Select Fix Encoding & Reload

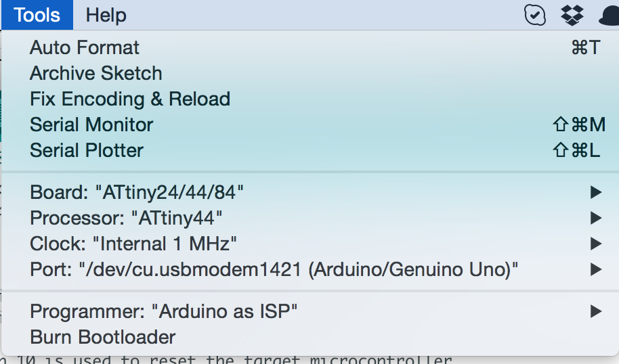[x=309, y=99]
